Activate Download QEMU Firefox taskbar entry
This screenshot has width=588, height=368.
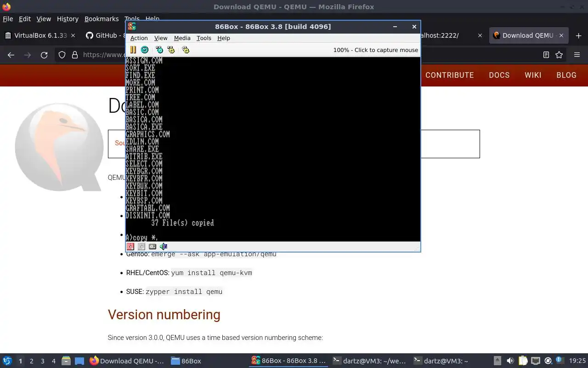[x=127, y=361]
